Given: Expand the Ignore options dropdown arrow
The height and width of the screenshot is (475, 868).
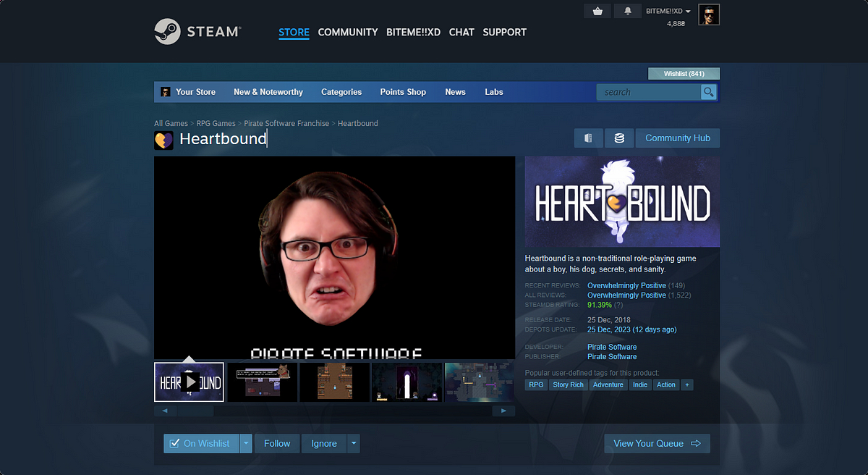Looking at the screenshot, I should [354, 443].
